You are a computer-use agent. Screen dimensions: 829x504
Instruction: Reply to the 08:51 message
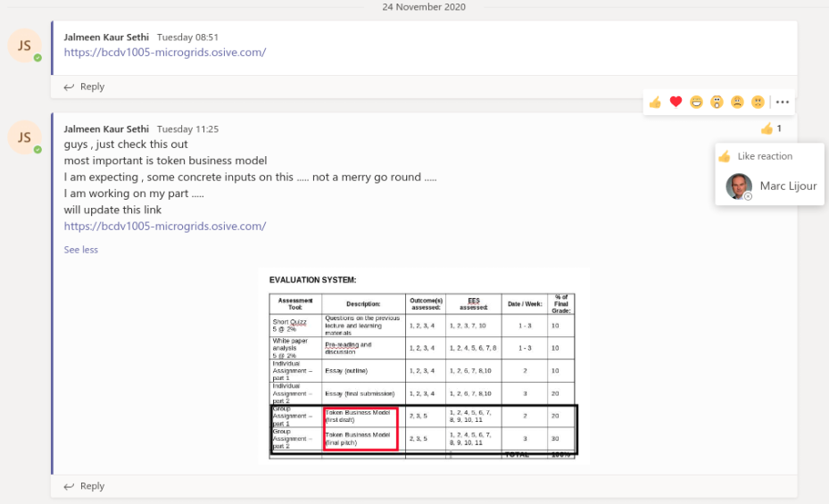point(85,87)
